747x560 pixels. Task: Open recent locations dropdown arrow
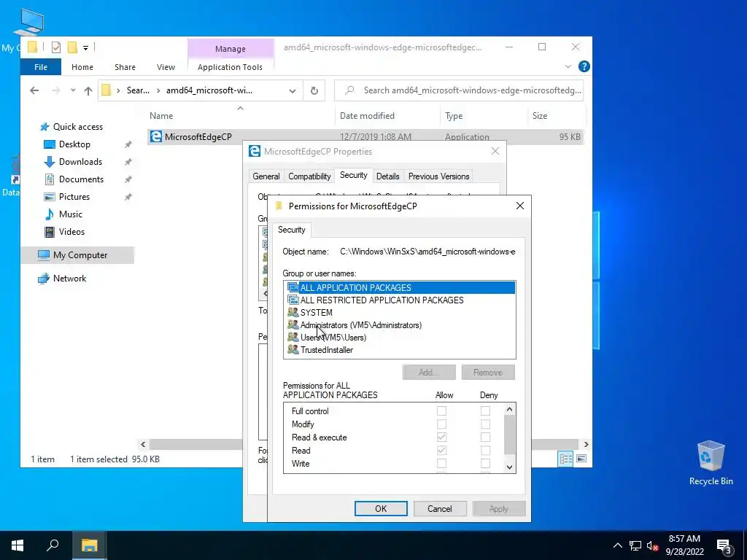(73, 90)
